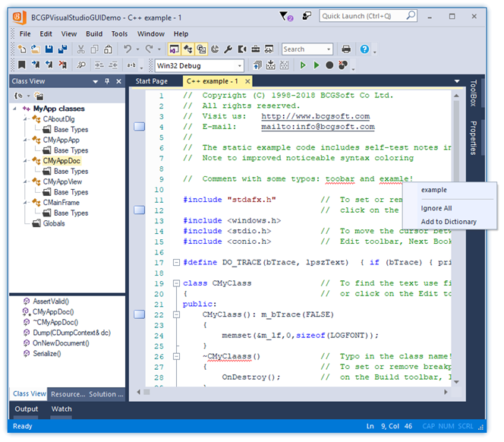Open the http://www.bcgsoft.com link
This screenshot has height=442, width=504.
pos(315,116)
